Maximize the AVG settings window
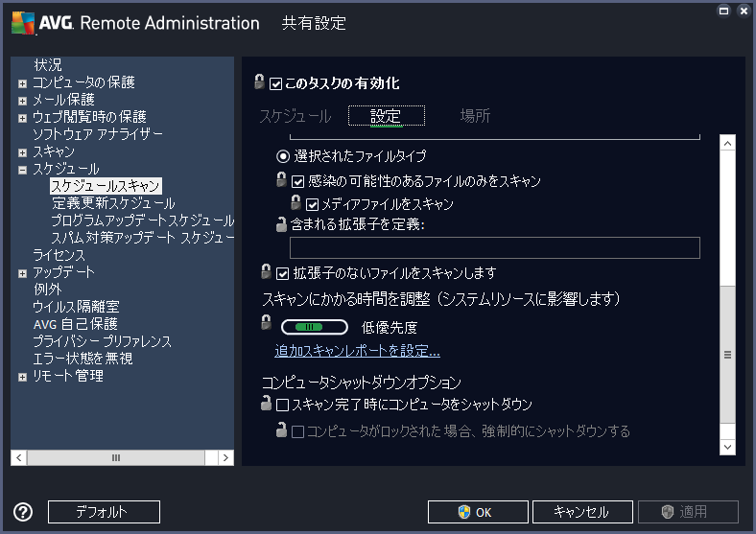The width and height of the screenshot is (756, 534). pos(723,11)
